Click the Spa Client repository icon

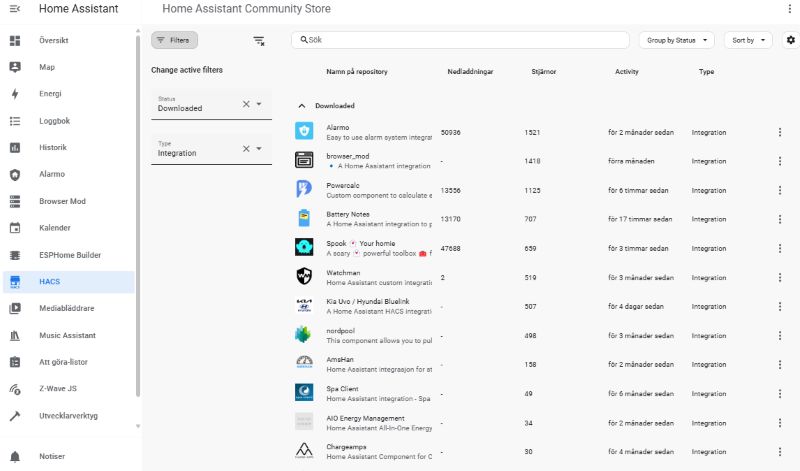tap(304, 392)
